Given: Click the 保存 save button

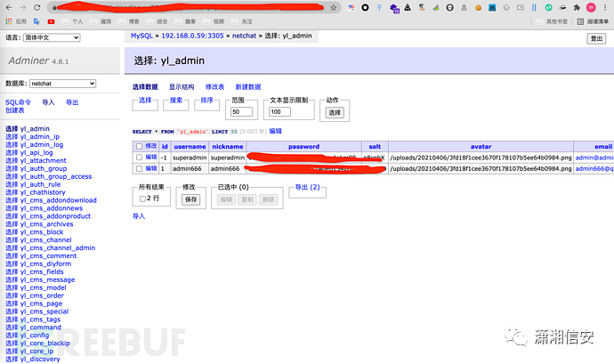Looking at the screenshot, I should (190, 199).
